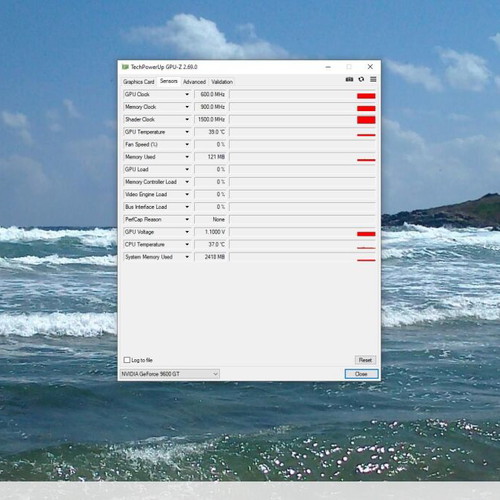Click the Reset button
Image resolution: width=500 pixels, height=500 pixels.
coord(365,360)
